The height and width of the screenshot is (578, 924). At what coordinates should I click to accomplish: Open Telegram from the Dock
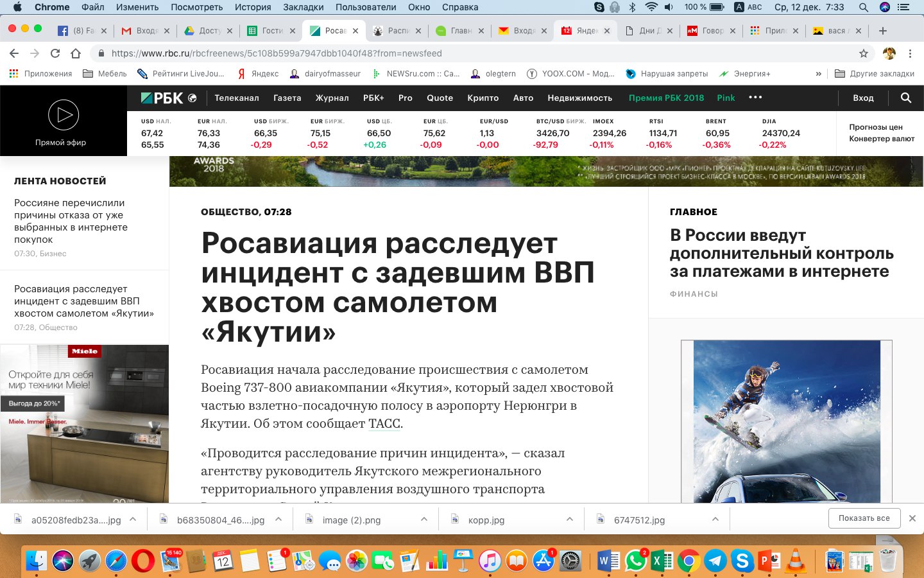[x=715, y=561]
